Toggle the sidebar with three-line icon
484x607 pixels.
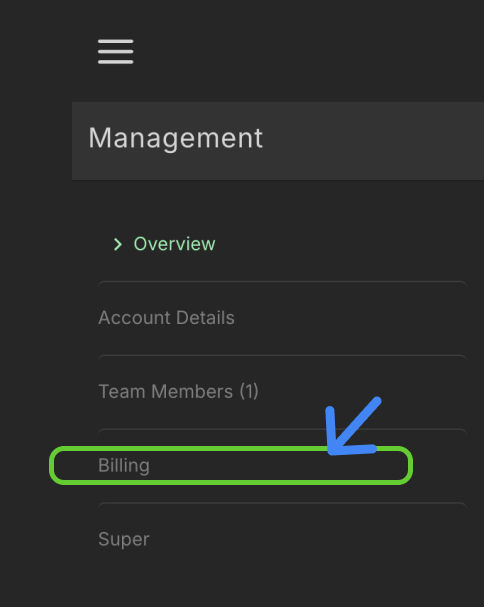pyautogui.click(x=115, y=51)
